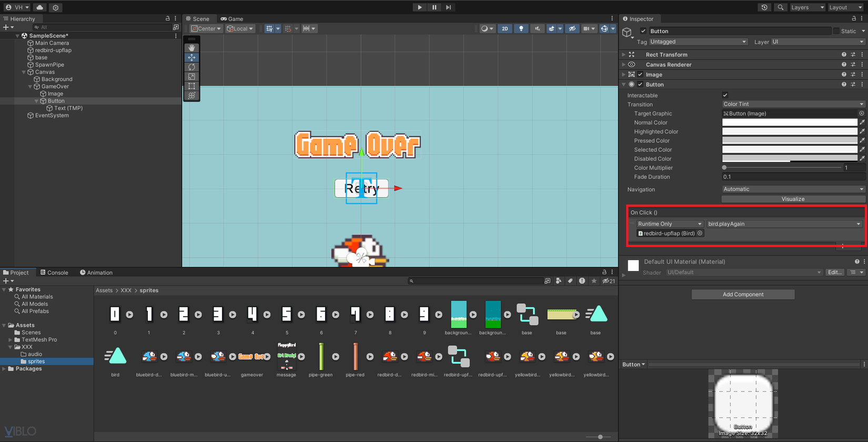868x442 pixels.
Task: Open the Transition Color Tint dropdown
Action: point(793,104)
